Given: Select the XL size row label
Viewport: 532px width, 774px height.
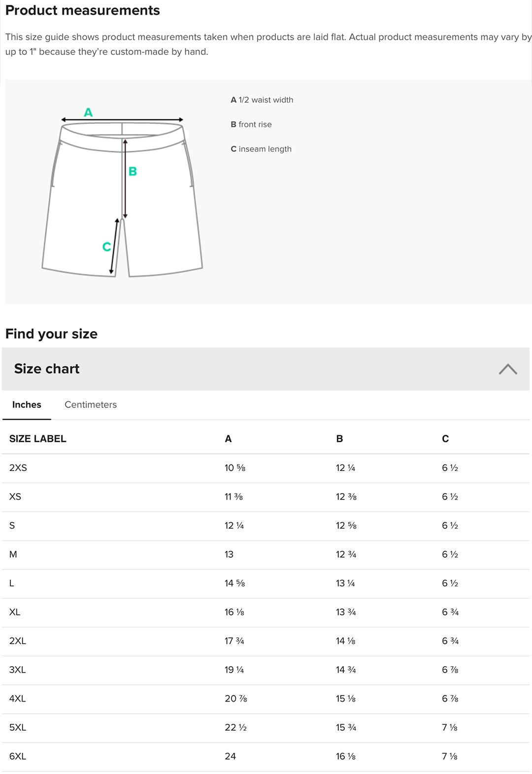Looking at the screenshot, I should pos(15,612).
